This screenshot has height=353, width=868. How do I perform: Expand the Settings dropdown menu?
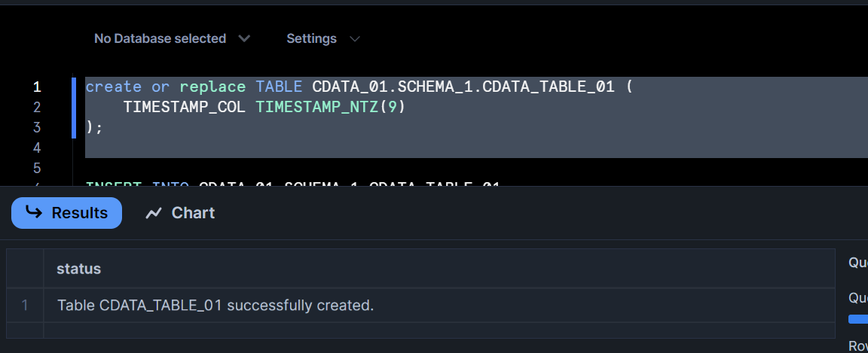click(322, 38)
